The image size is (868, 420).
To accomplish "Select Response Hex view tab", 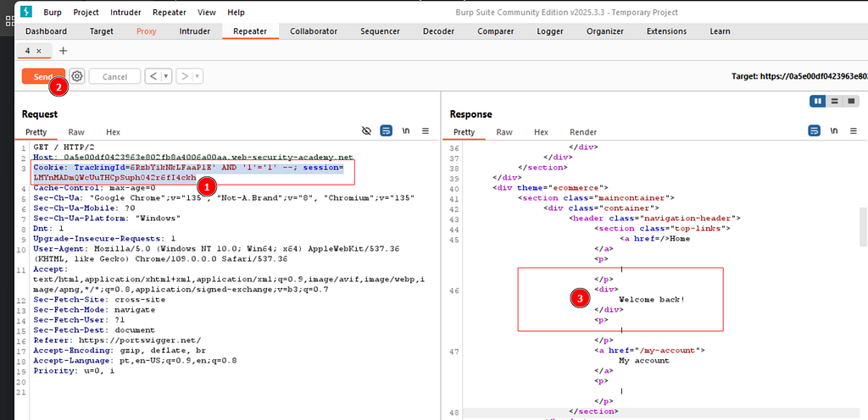I will click(x=541, y=132).
